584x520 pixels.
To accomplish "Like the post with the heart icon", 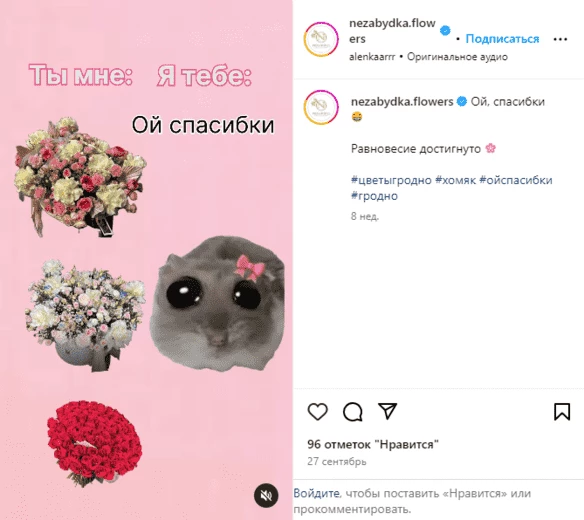I will [x=318, y=412].
